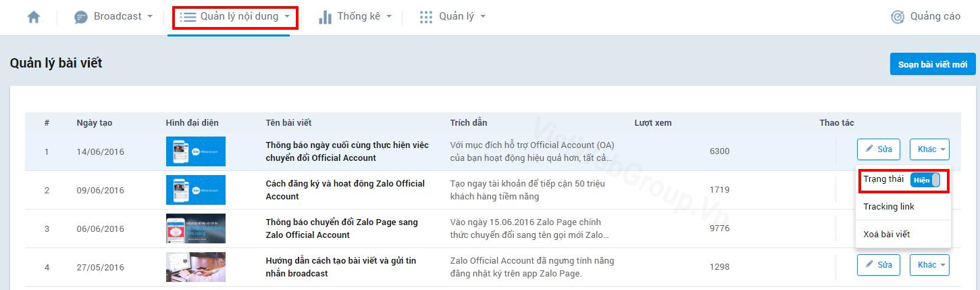Click the Thống kê bar chart icon

325,17
